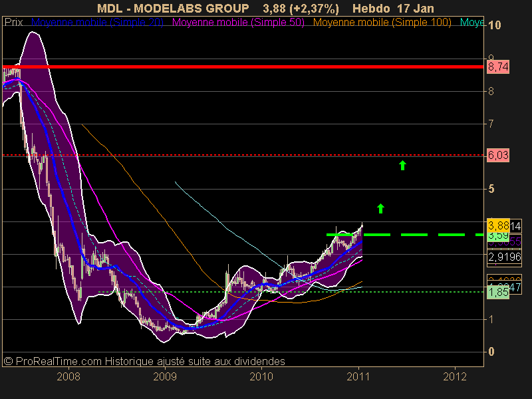This screenshot has width=532, height=399.
Task: Select the thick red 8,74 horizontal line
Action: click(243, 67)
